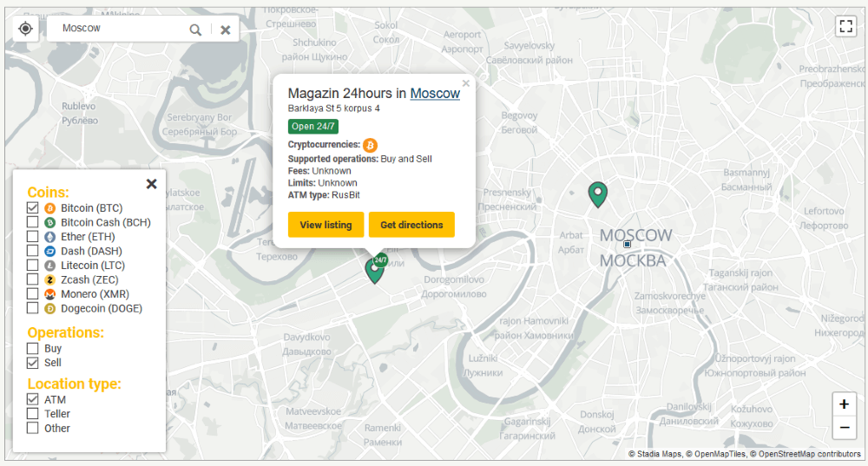Viewport: 868px width, 466px height.
Task: Click the Fees: Unknown line
Action: [x=319, y=171]
